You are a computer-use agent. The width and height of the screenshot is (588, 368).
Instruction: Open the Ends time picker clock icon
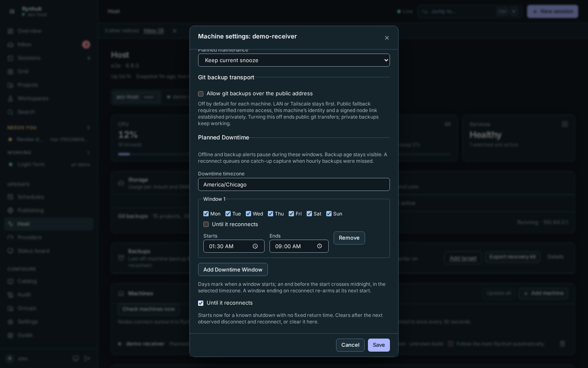point(319,246)
